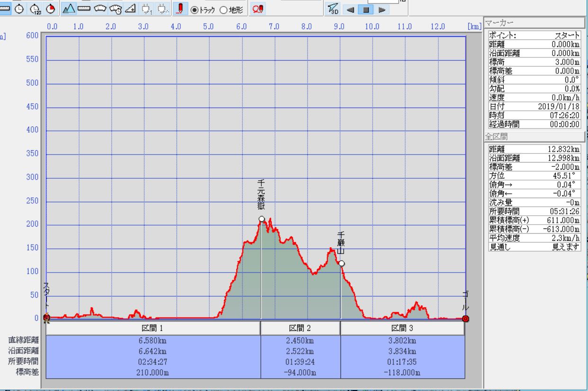The height and width of the screenshot is (391, 588).
Task: Click section 3 time 01:17:35
Action: click(x=402, y=361)
